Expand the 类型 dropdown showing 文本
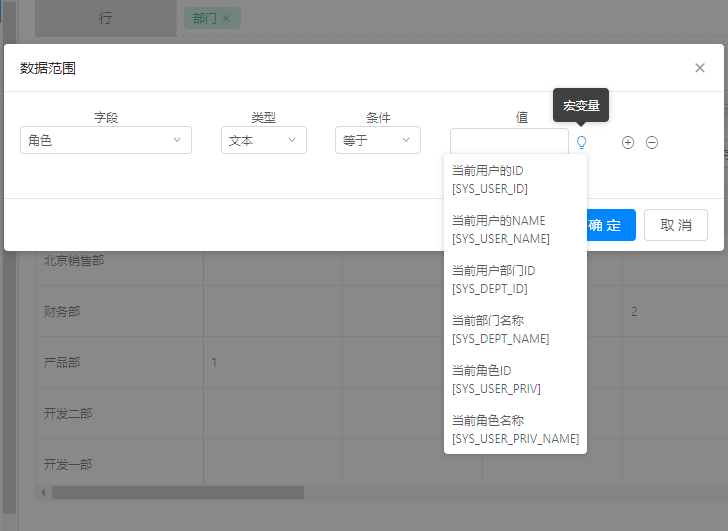 point(263,141)
